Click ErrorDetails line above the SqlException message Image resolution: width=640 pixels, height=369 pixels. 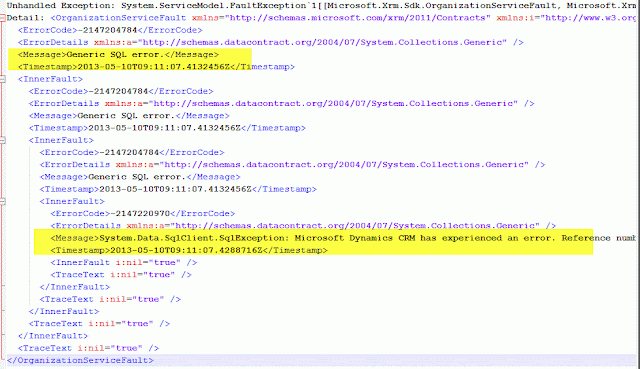(x=303, y=226)
